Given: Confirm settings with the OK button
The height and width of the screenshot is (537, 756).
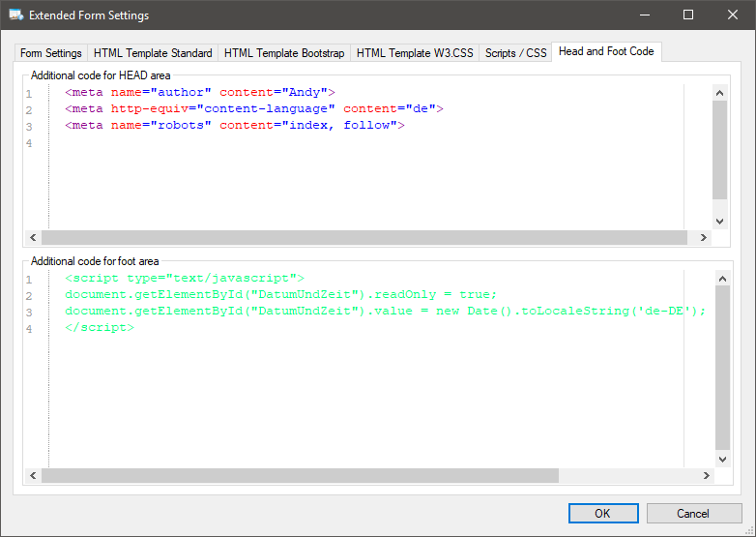Looking at the screenshot, I should (603, 514).
